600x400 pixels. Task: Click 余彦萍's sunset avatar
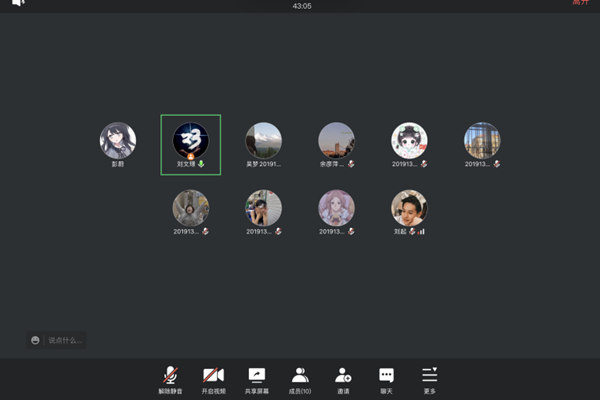click(x=336, y=141)
